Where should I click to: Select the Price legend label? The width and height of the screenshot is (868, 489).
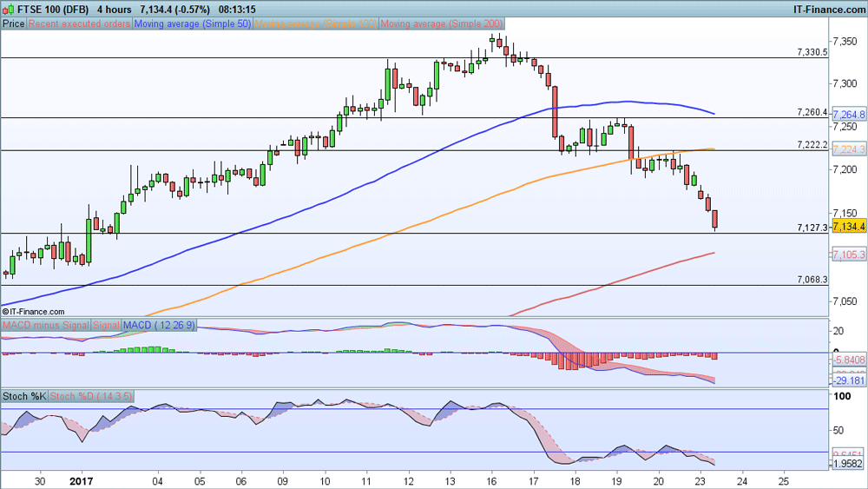(x=13, y=23)
